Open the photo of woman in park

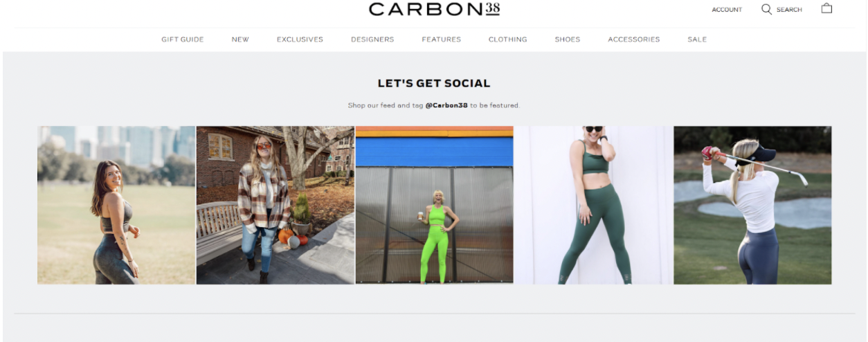click(x=116, y=205)
